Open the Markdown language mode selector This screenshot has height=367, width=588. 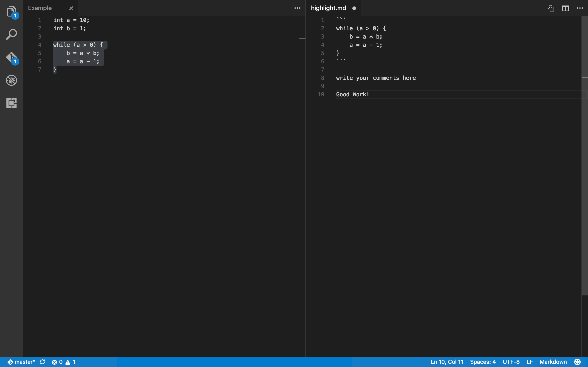553,362
